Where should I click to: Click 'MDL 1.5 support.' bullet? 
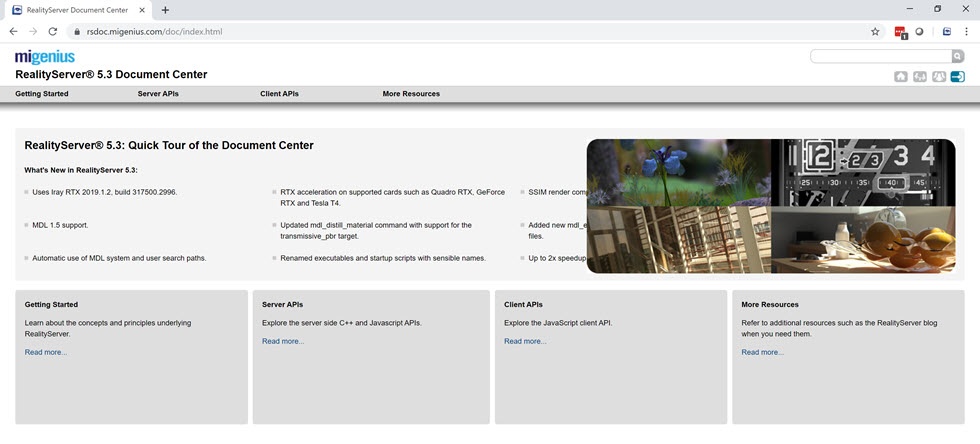[x=60, y=225]
